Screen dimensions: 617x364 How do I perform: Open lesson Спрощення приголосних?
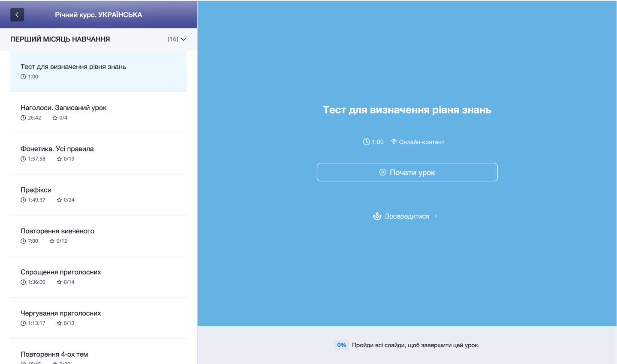(99, 277)
